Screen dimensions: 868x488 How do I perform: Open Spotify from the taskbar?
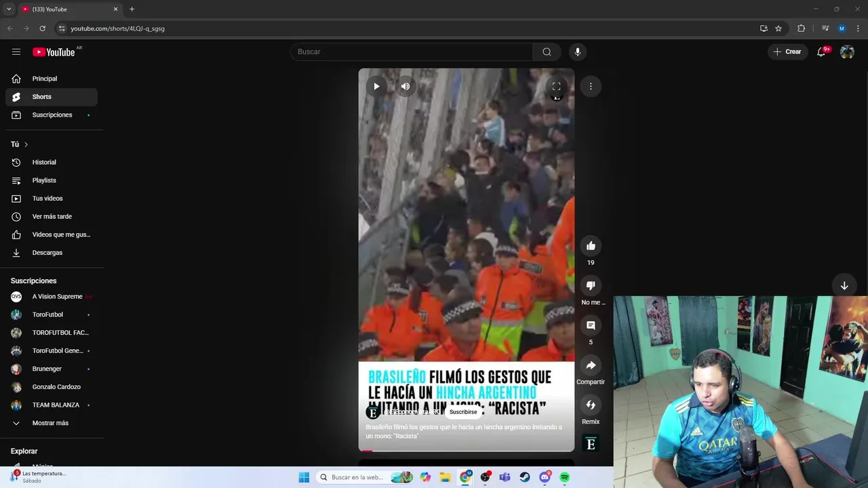tap(565, 477)
